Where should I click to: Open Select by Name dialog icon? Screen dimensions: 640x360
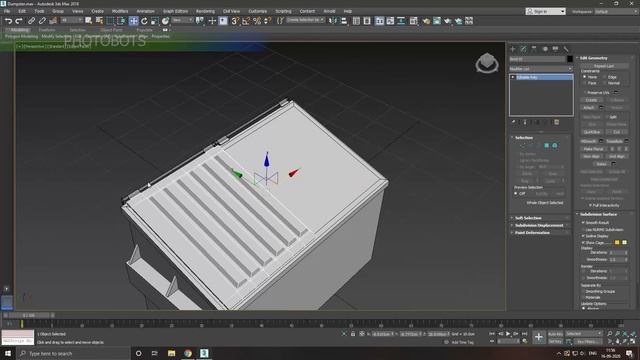(x=99, y=21)
